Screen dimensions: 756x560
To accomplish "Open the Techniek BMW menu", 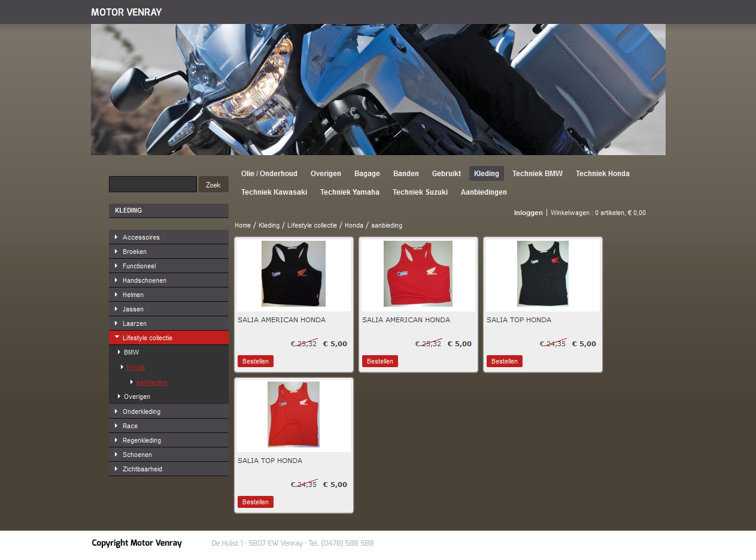I will tap(538, 174).
